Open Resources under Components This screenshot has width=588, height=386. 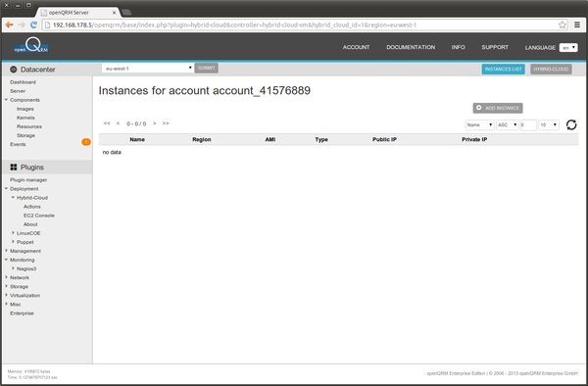[x=29, y=126]
